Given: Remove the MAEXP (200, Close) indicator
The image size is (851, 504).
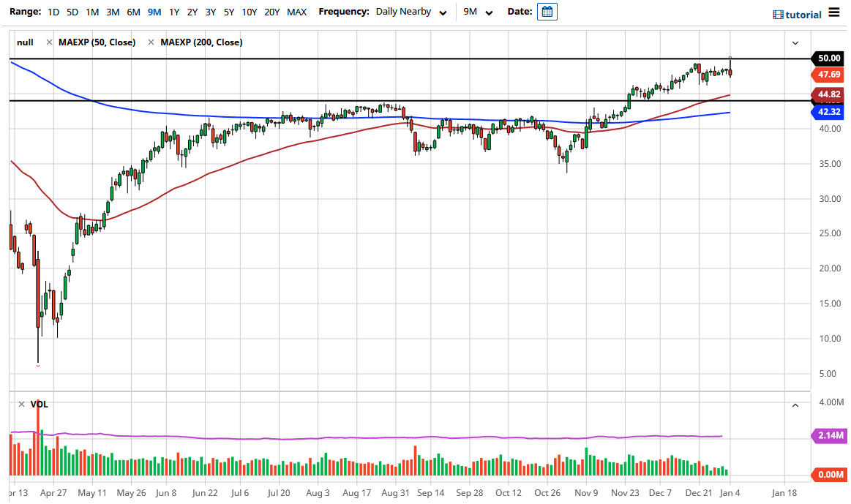Looking at the screenshot, I should coord(151,42).
